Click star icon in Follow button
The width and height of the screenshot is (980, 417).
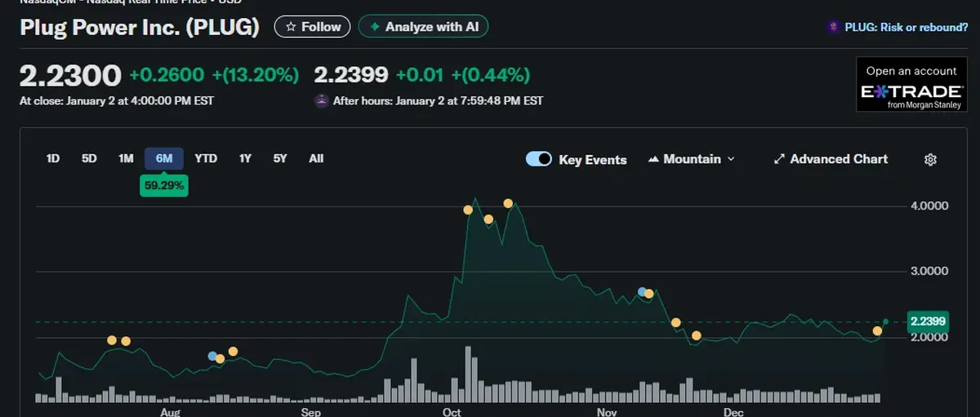coord(291,27)
